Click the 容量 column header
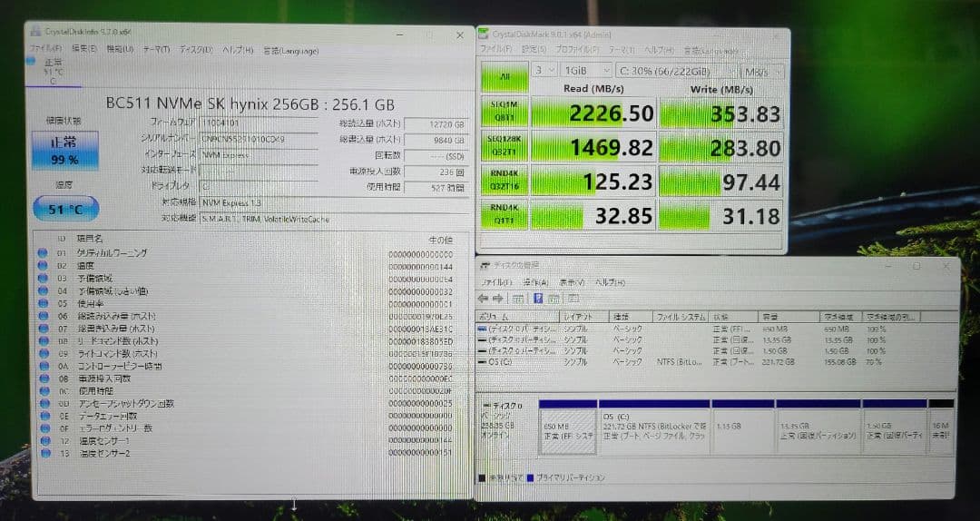Viewport: 980px width, 521px height. (x=789, y=317)
